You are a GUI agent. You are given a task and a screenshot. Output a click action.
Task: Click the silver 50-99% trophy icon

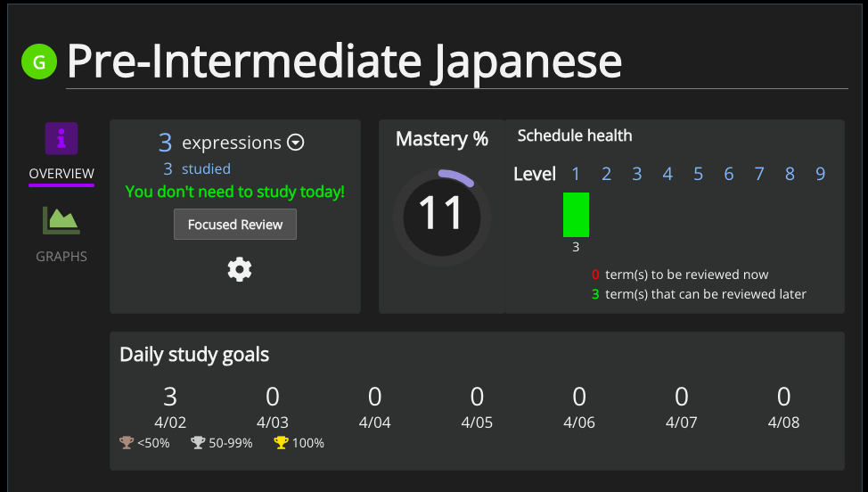tap(198, 442)
